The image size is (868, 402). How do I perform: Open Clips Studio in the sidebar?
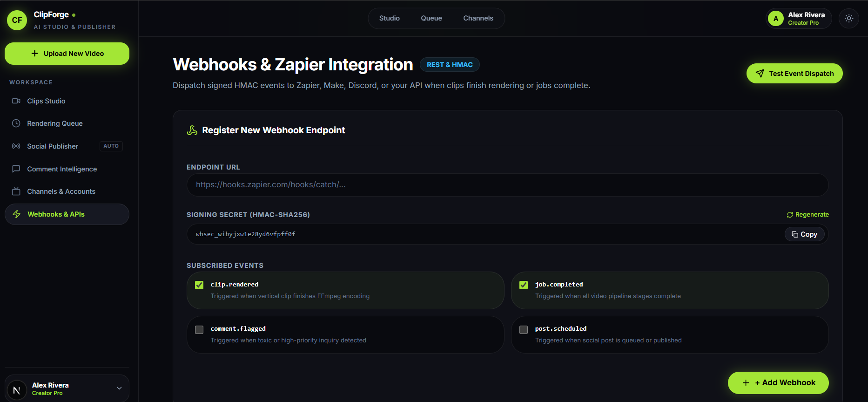tap(67, 101)
